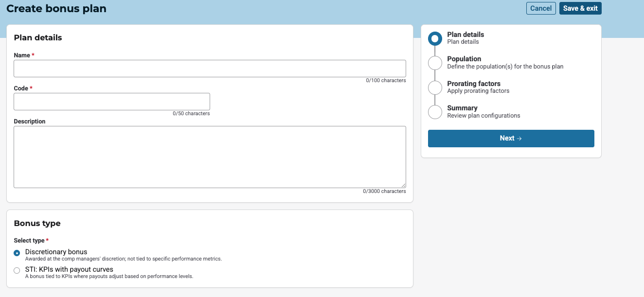Click the Cancel button
644x297 pixels.
pyautogui.click(x=541, y=8)
